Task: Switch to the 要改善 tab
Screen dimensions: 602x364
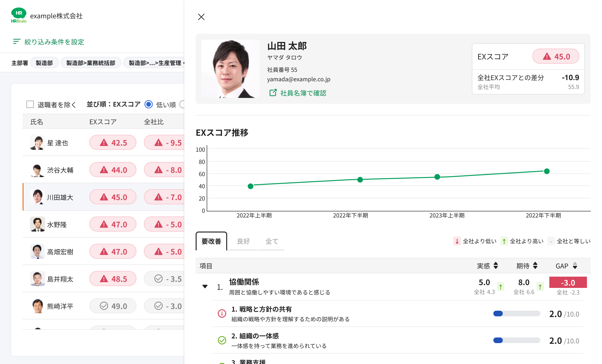Action: (211, 241)
